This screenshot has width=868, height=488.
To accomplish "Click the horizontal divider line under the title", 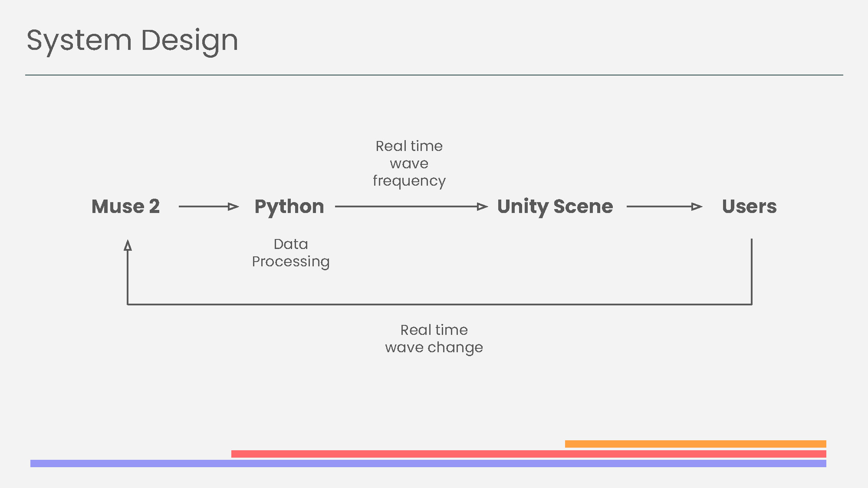I will point(434,75).
